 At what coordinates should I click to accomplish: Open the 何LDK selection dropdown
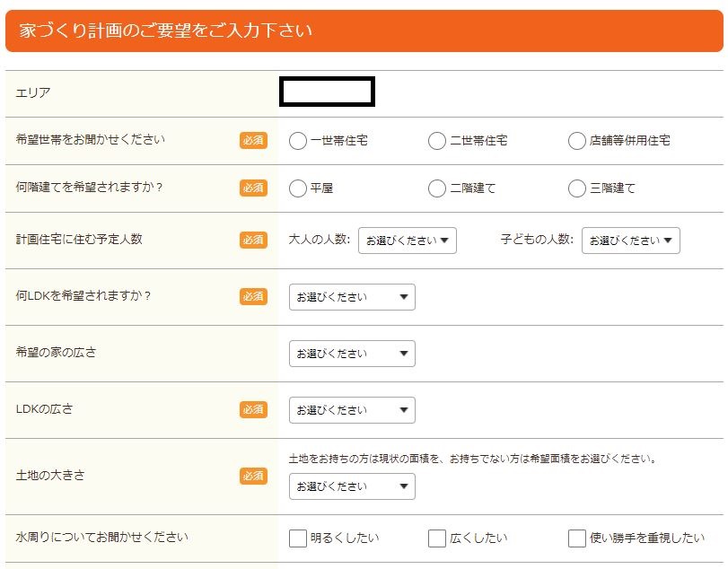point(352,297)
